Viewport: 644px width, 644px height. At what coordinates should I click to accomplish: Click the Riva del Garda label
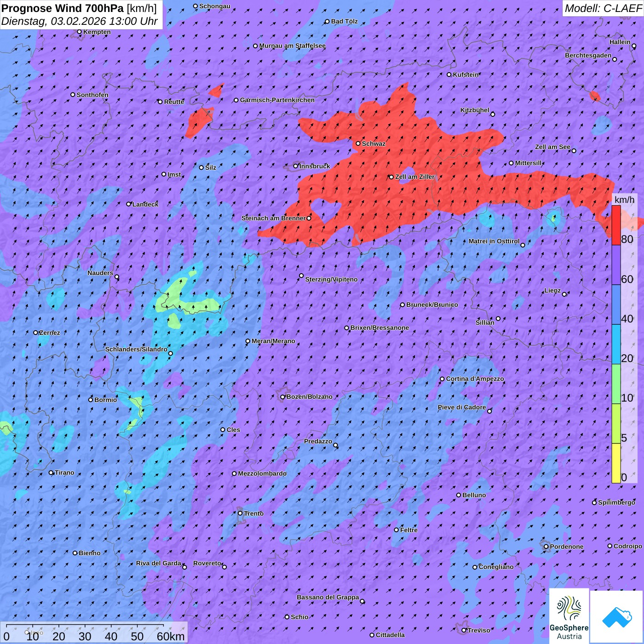[159, 563]
